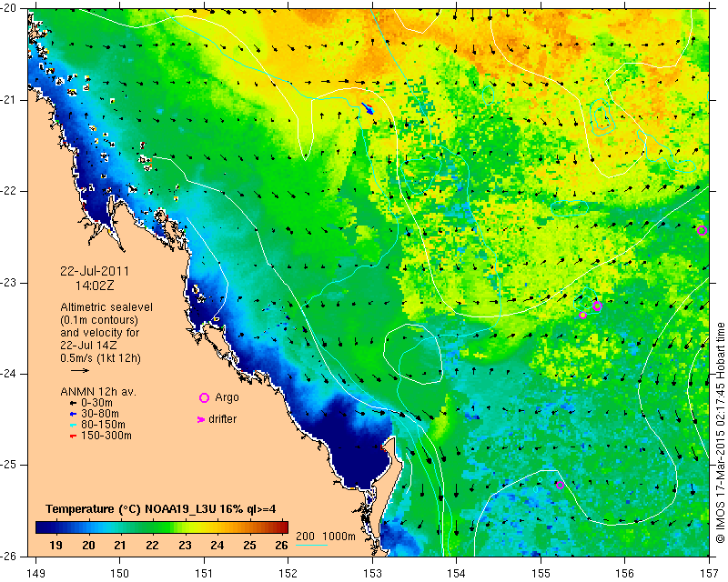The height and width of the screenshot is (582, 728).
Task: Click the colorbar tick label 19
Action: (x=56, y=545)
